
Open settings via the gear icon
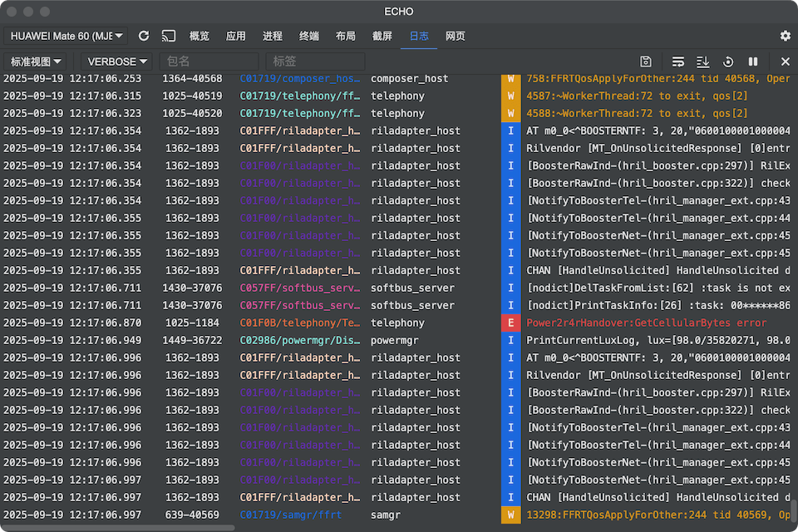(x=786, y=36)
